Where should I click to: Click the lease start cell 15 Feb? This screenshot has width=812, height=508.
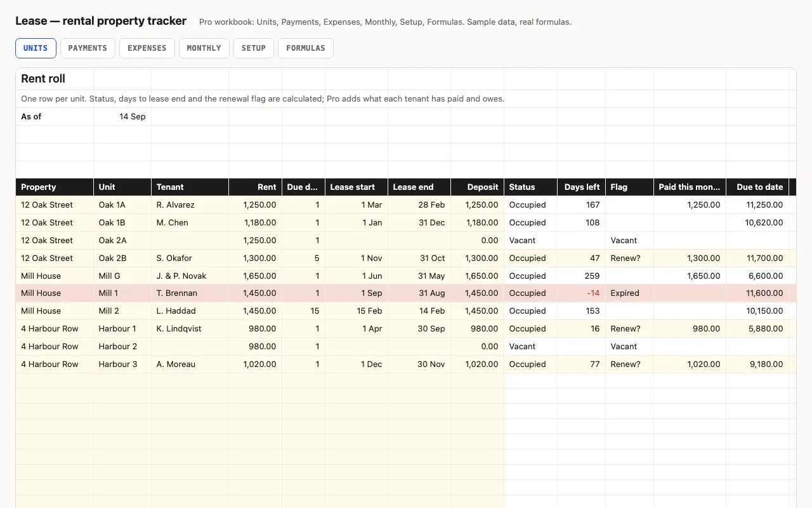pos(357,311)
